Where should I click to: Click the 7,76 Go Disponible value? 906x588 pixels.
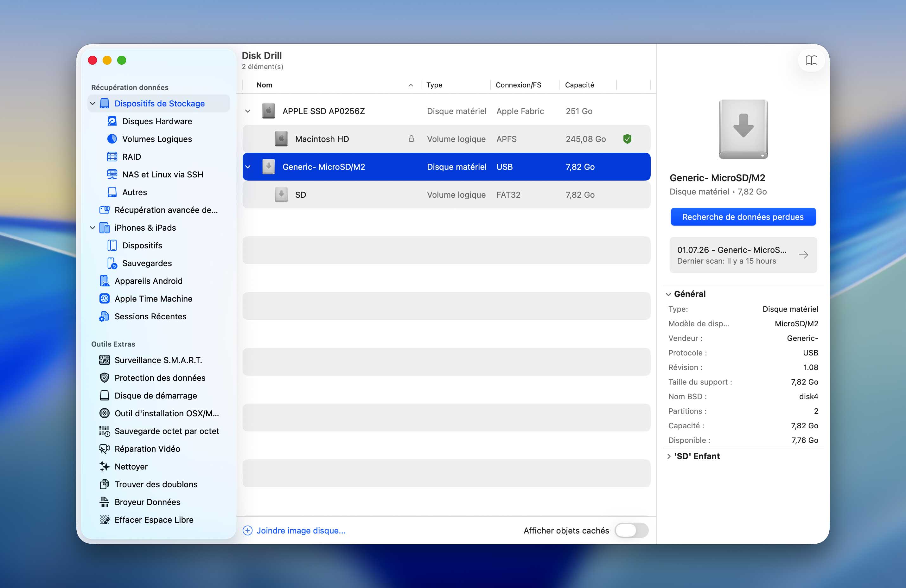tap(804, 440)
